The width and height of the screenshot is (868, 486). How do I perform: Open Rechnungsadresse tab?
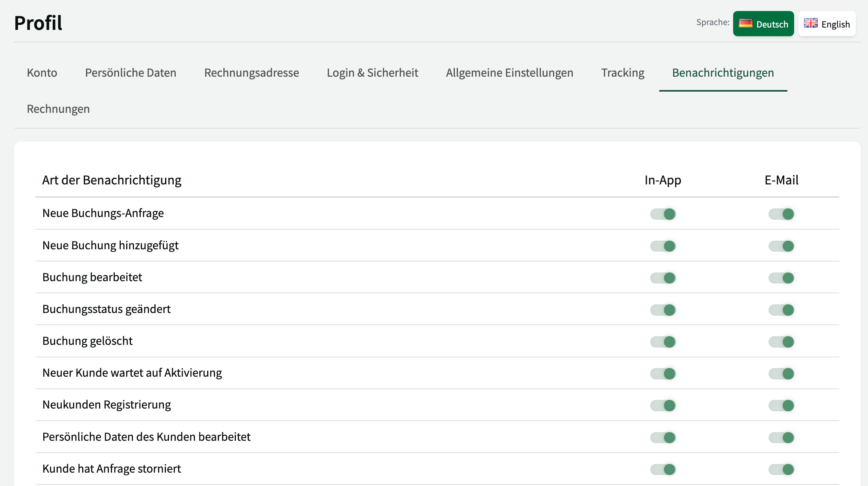[252, 73]
